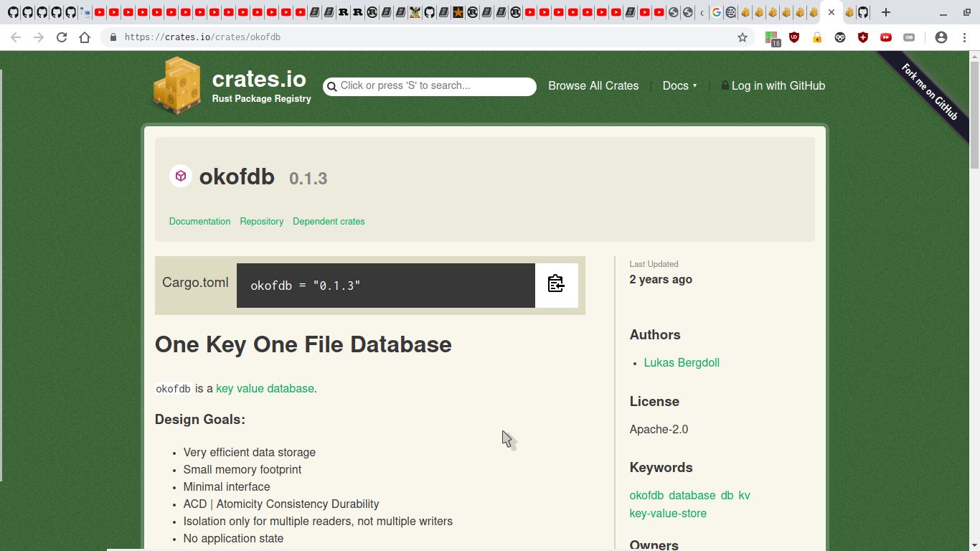
Task: Open Browse All Crates
Action: pyautogui.click(x=593, y=85)
